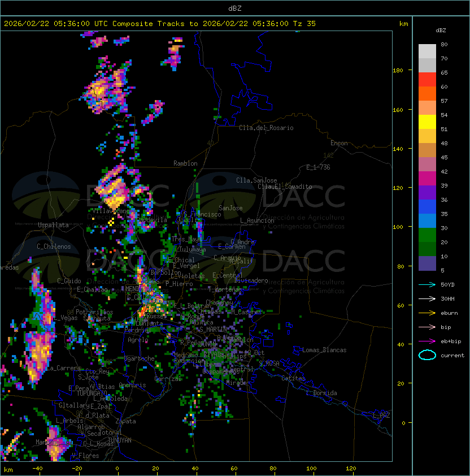Click the 'Clla.SanJose' map label
470x476 pixels.
(256, 180)
